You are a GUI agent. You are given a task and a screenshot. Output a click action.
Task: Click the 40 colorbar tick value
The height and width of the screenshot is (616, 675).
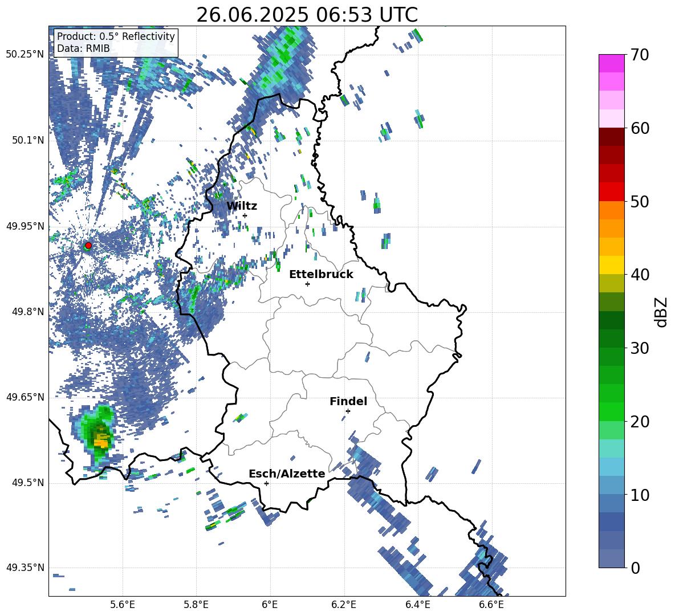pyautogui.click(x=640, y=275)
